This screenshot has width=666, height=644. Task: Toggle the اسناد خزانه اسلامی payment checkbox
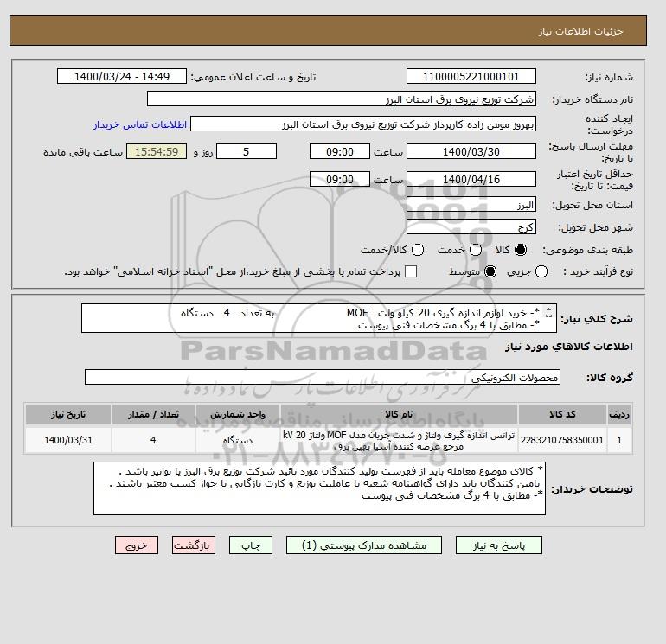(x=411, y=271)
